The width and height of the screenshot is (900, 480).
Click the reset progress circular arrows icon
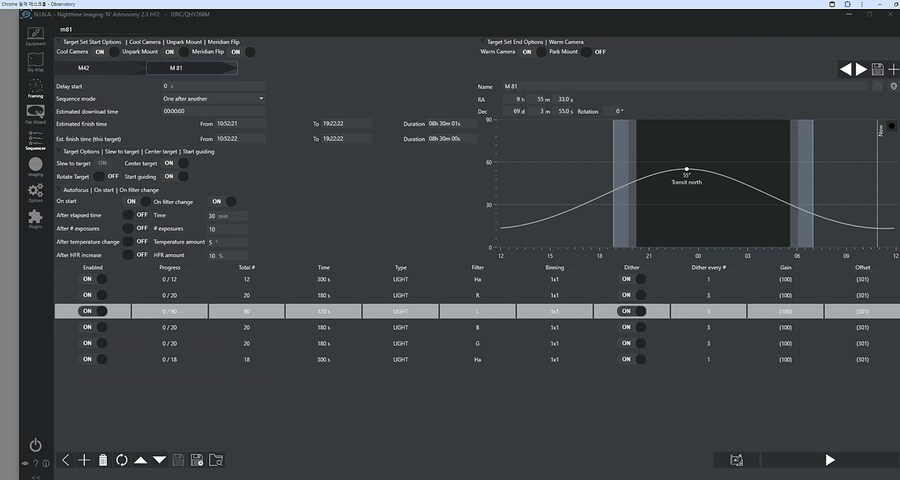[122, 460]
